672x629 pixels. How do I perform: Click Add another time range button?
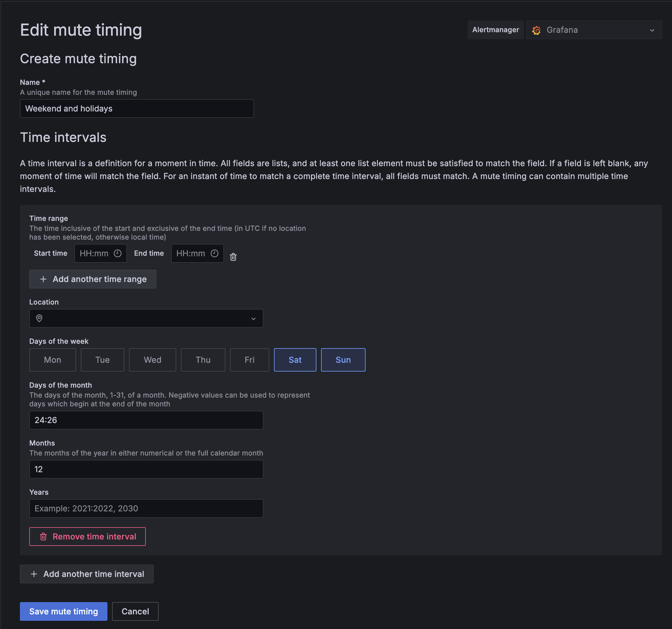coord(92,279)
